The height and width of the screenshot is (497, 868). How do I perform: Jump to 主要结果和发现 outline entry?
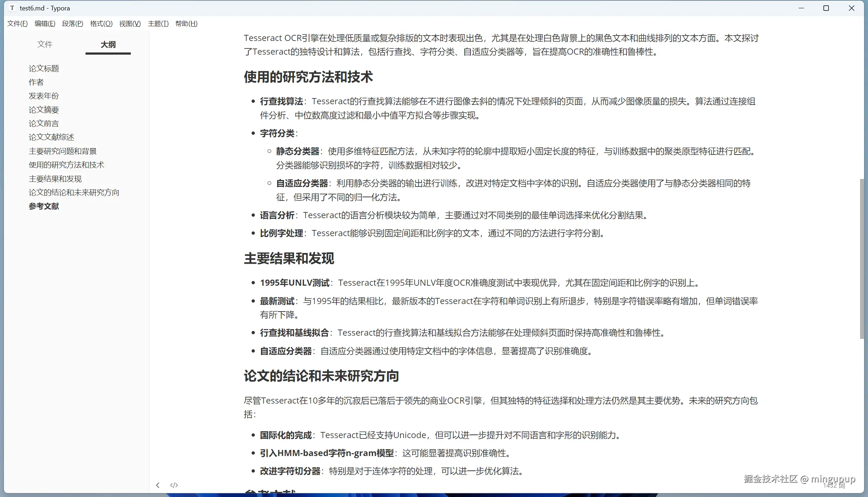click(55, 179)
